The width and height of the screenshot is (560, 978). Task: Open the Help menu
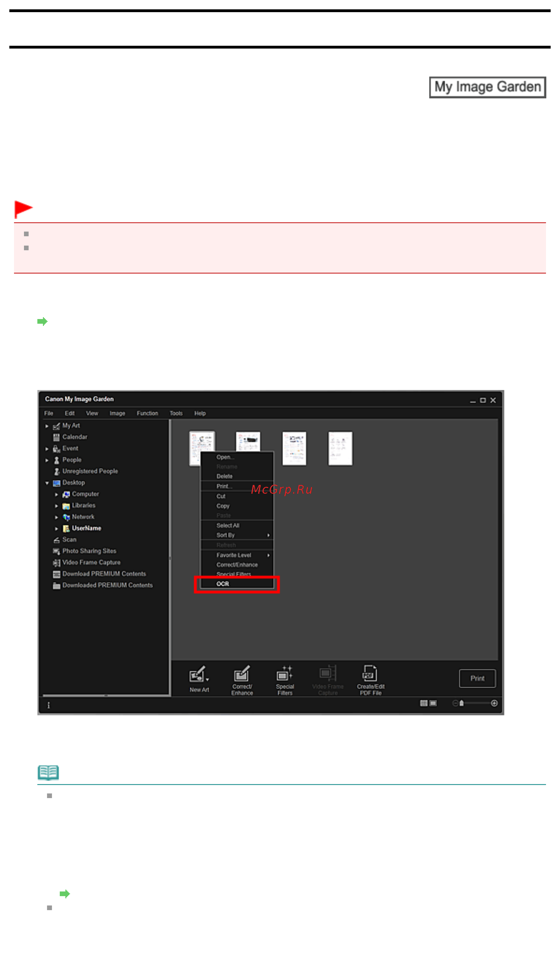point(200,413)
